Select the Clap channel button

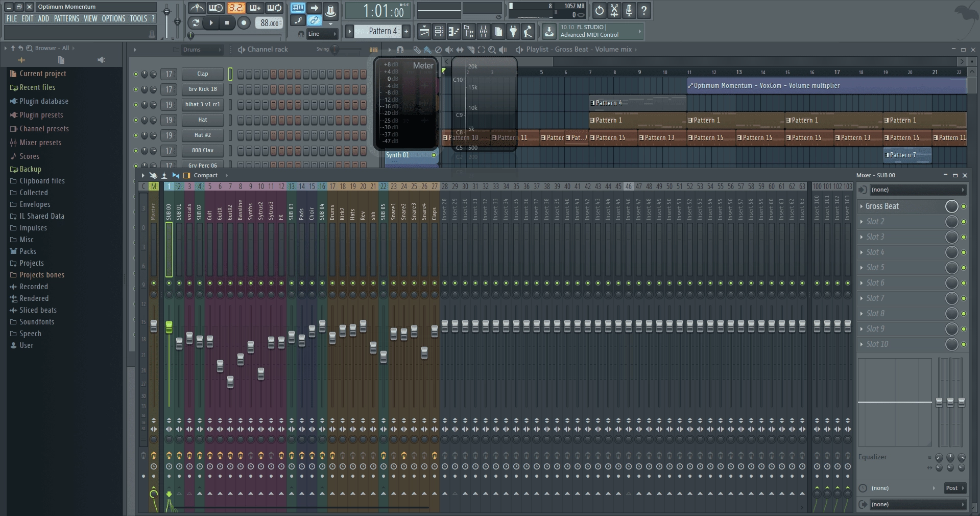[x=203, y=74]
